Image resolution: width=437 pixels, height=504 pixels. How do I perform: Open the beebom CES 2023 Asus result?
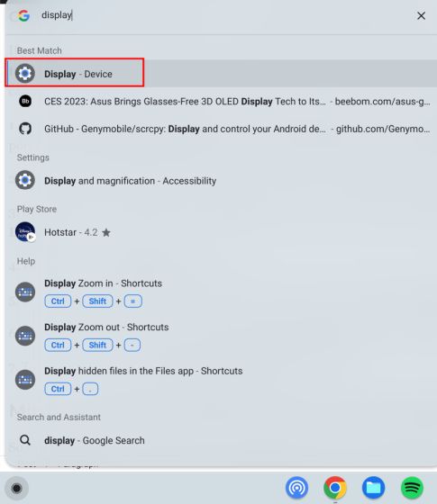(221, 101)
